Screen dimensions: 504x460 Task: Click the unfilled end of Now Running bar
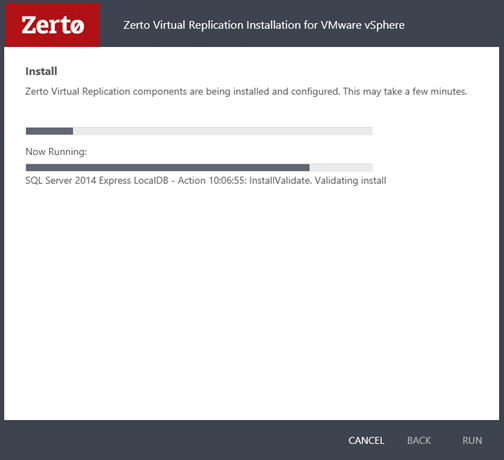point(341,167)
